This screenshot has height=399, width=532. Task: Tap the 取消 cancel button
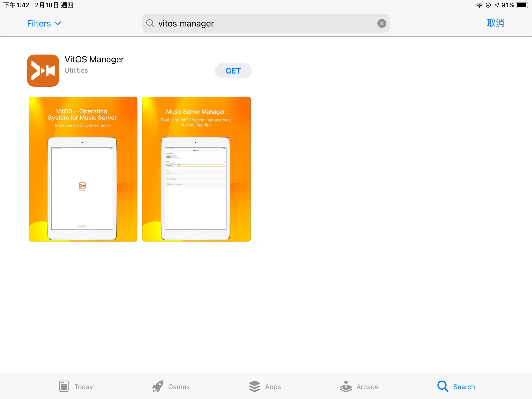[495, 23]
